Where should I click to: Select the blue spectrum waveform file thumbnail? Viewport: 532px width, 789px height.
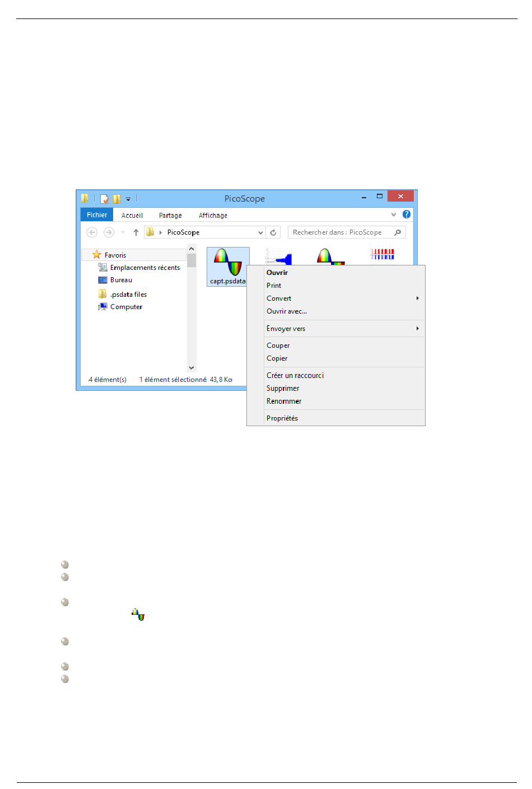pyautogui.click(x=279, y=258)
